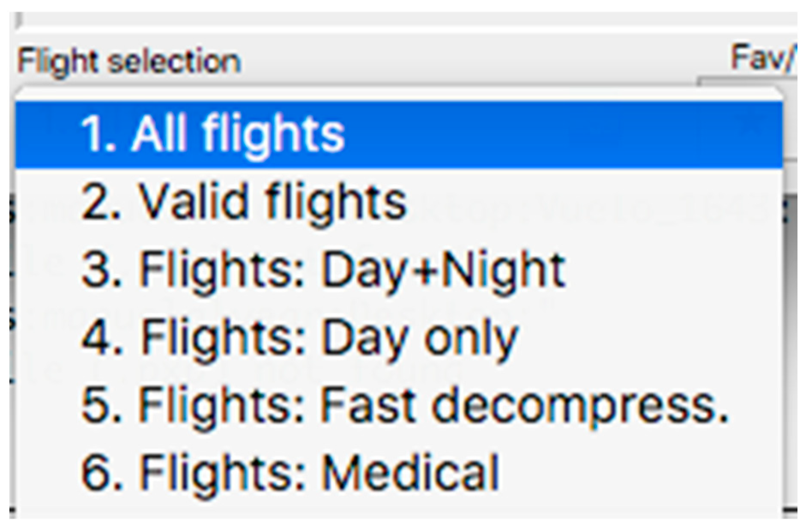
Task: Pick '3. Flights: Day+Night' entry
Action: click(323, 270)
